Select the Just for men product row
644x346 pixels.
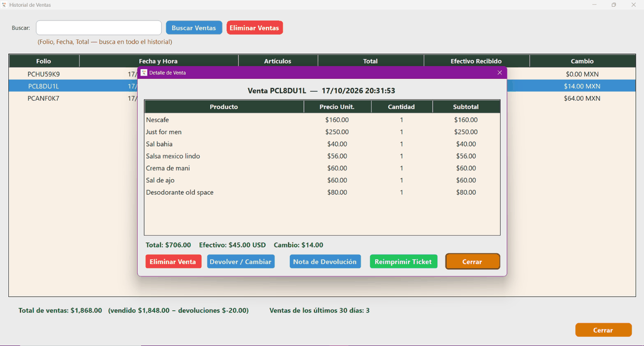[x=323, y=132]
